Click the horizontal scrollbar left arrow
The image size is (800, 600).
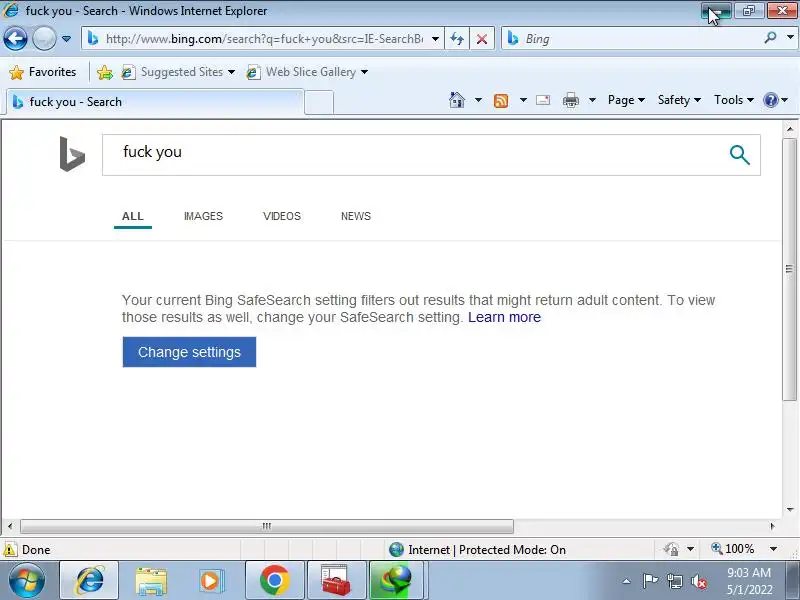[10, 526]
